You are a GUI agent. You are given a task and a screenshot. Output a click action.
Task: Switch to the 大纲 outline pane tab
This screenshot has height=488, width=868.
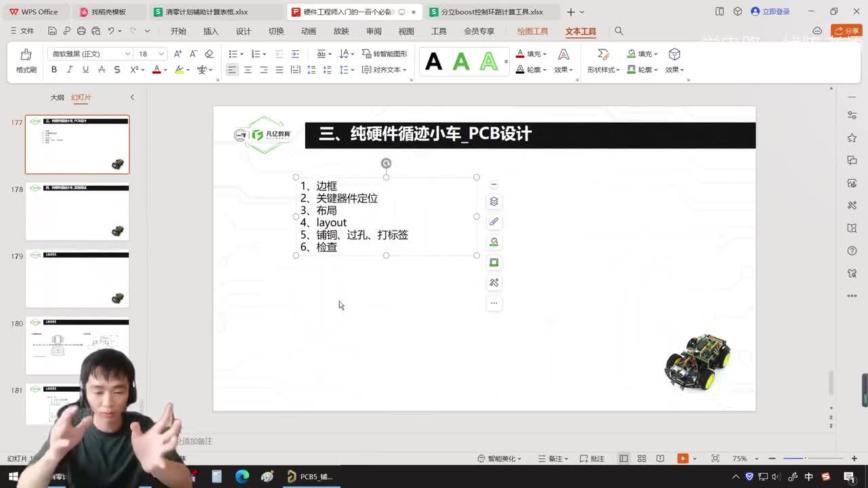pos(57,98)
